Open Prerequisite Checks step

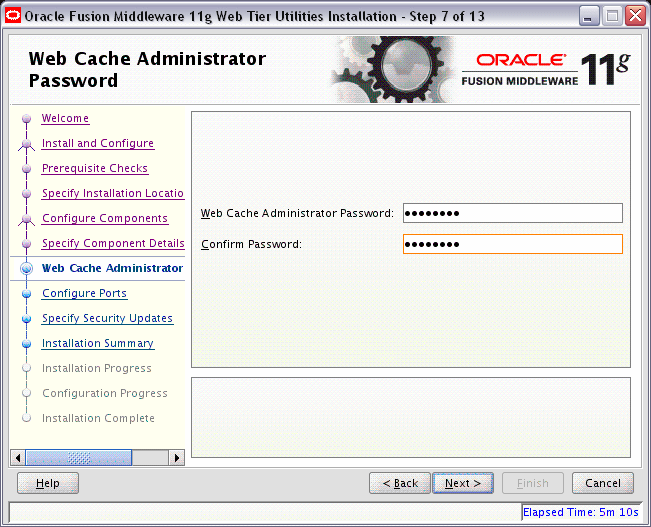tap(95, 168)
